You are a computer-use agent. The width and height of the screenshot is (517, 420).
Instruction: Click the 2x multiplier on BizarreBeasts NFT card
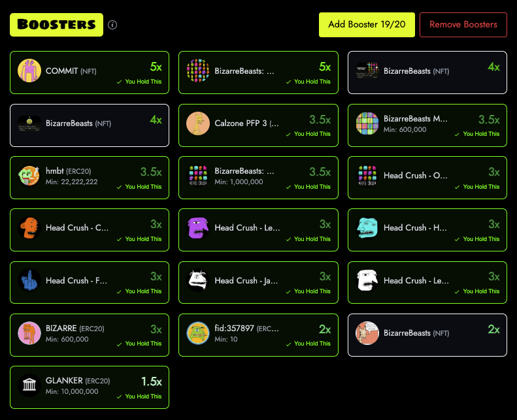coord(493,329)
